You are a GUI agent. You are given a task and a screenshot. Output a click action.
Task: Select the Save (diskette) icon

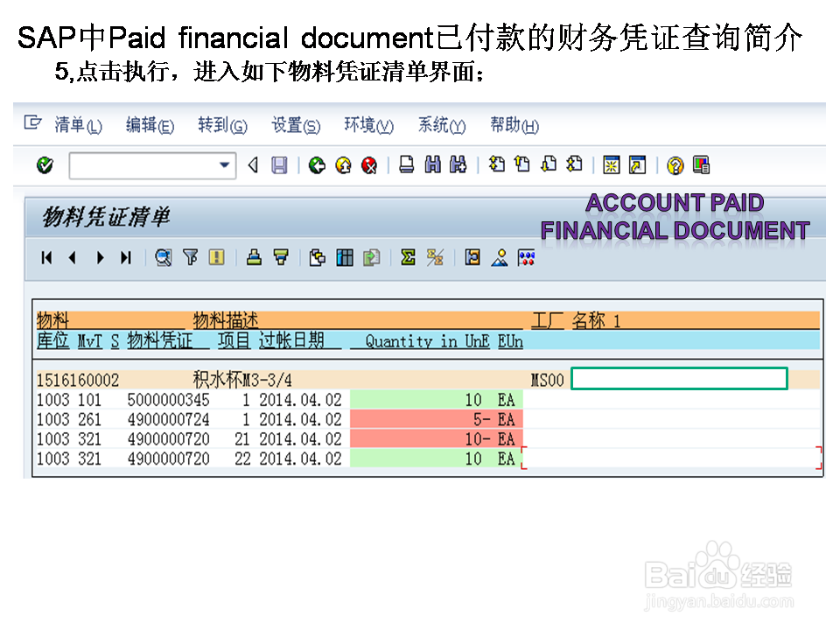coord(281,165)
